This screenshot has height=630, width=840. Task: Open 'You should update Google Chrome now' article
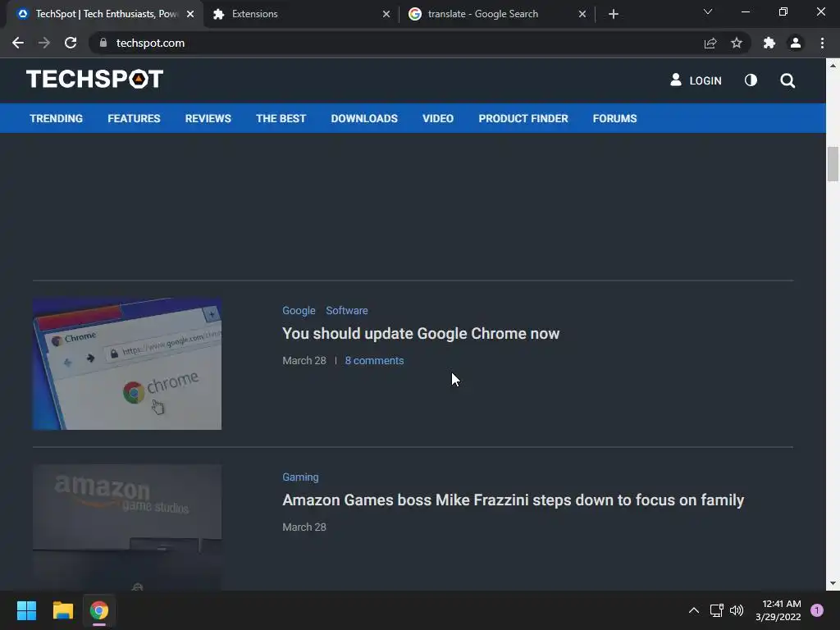[421, 333]
